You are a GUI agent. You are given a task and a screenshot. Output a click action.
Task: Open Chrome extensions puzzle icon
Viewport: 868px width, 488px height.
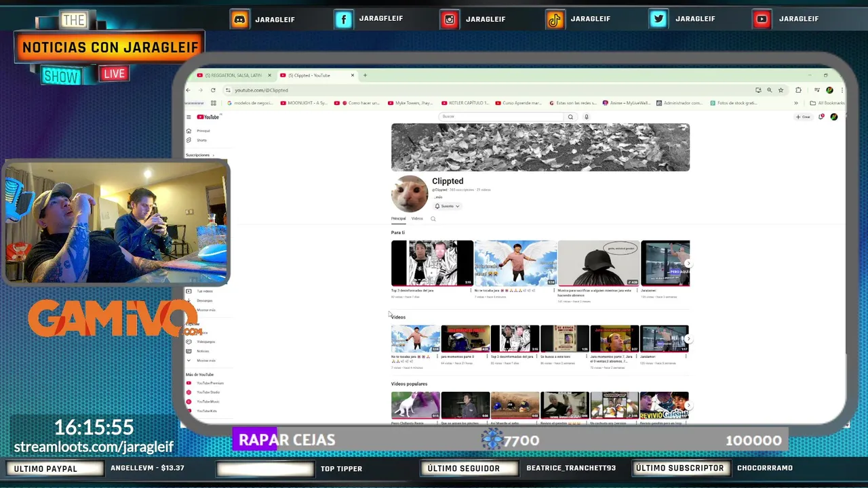tap(798, 90)
